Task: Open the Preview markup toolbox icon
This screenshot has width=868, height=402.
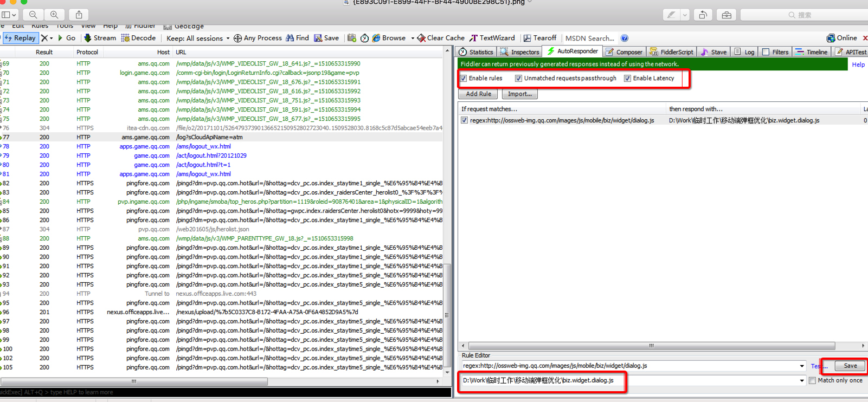Action: click(x=726, y=15)
